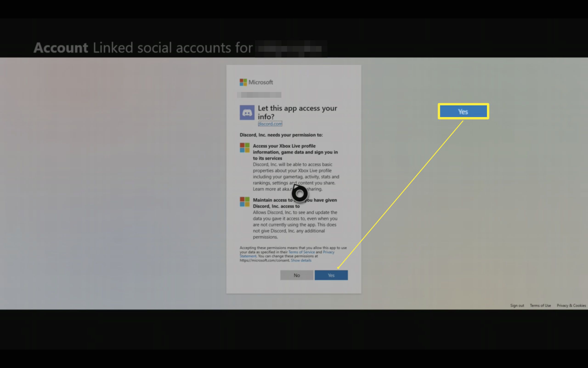Click 'Discord, Inc. needs your permission to:' text

tap(281, 135)
